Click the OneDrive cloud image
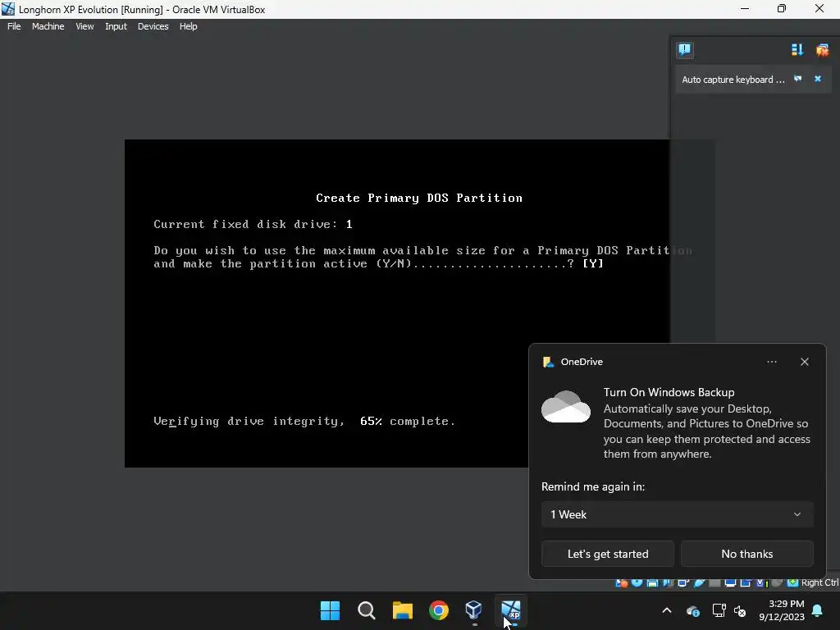This screenshot has height=630, width=840. (x=566, y=407)
